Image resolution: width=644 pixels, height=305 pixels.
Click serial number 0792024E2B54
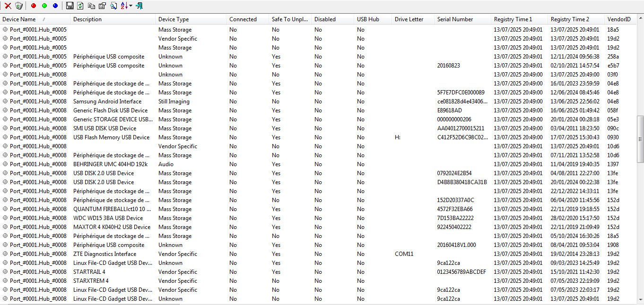pos(454,173)
